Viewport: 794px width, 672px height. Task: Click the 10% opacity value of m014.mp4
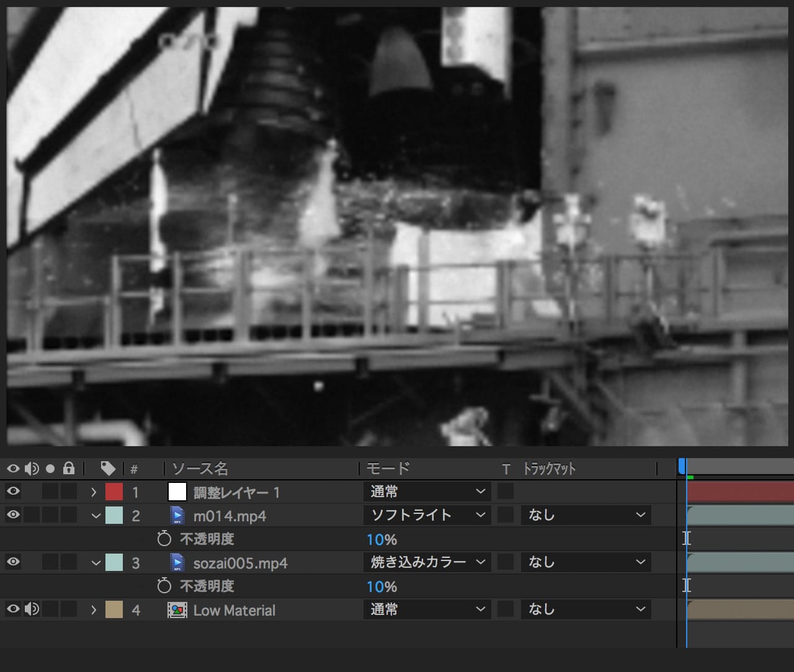click(x=381, y=539)
